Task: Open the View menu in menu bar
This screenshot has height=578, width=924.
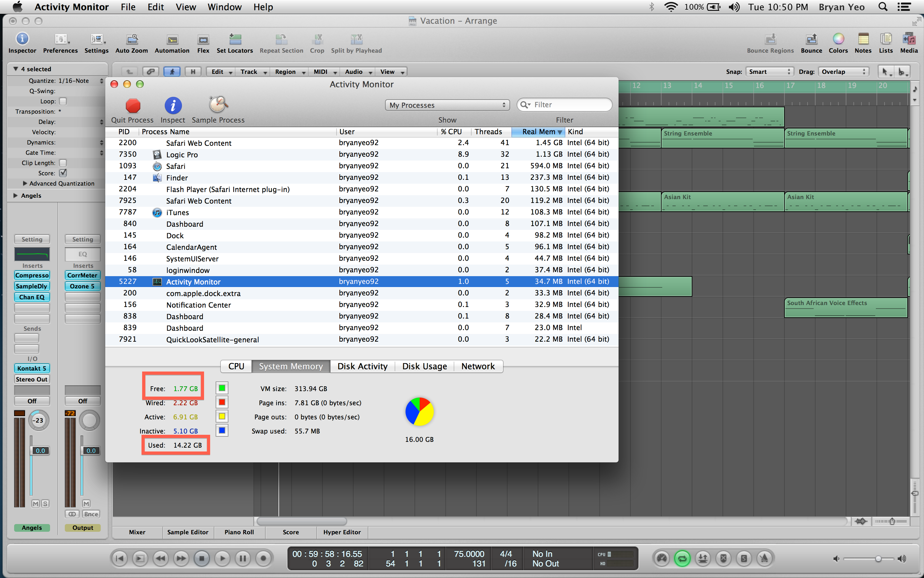Action: coord(185,7)
